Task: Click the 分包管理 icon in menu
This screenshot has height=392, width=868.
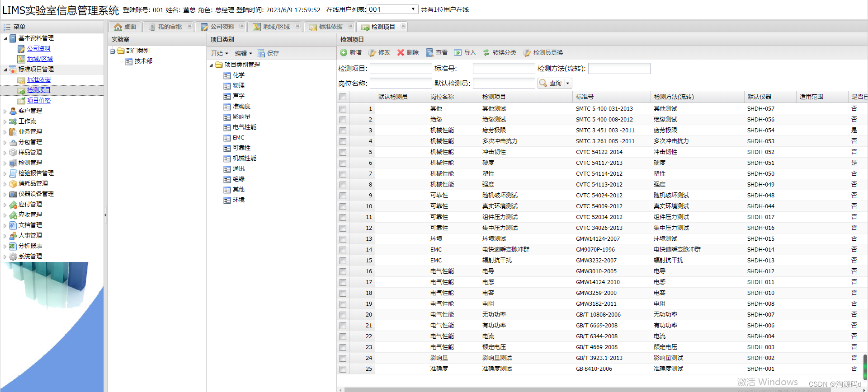Action: click(x=13, y=142)
